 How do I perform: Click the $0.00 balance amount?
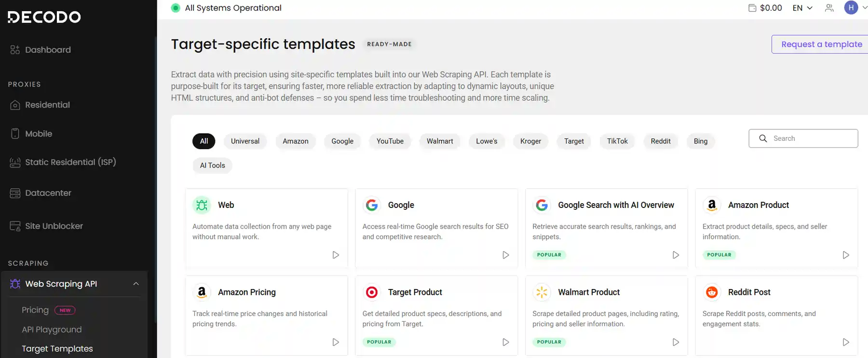771,8
